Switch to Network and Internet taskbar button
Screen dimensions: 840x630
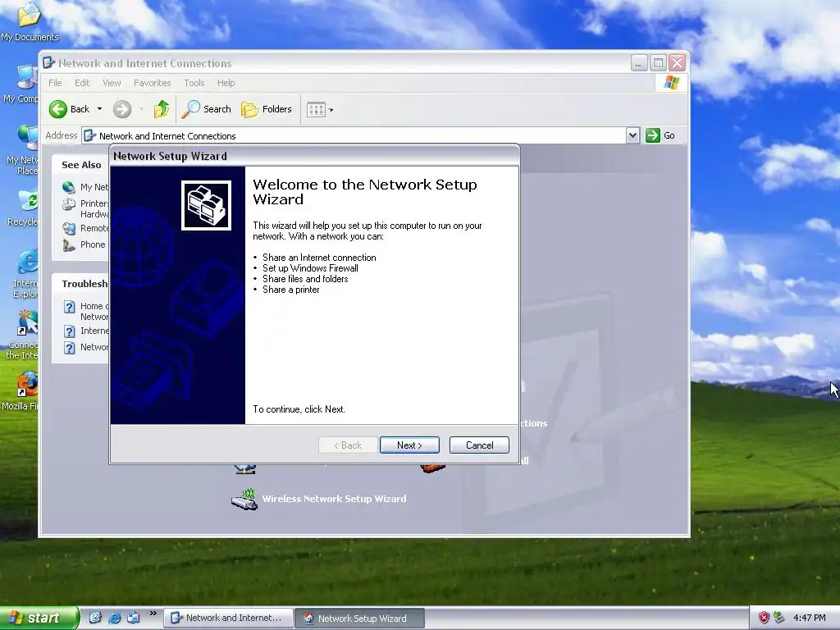click(x=228, y=619)
